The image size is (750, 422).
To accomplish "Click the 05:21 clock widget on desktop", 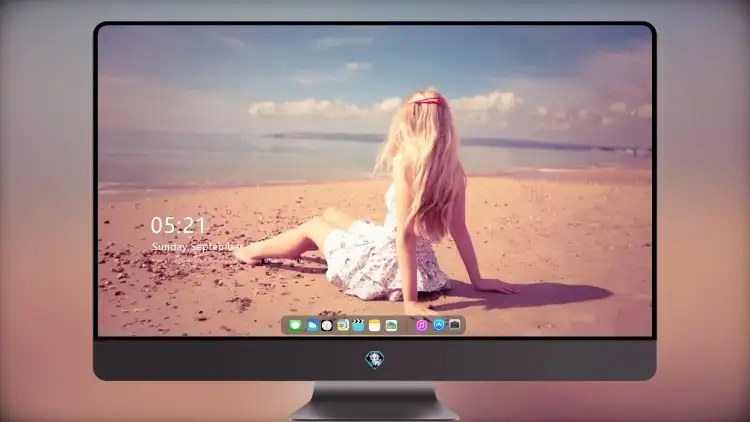I will coord(178,225).
